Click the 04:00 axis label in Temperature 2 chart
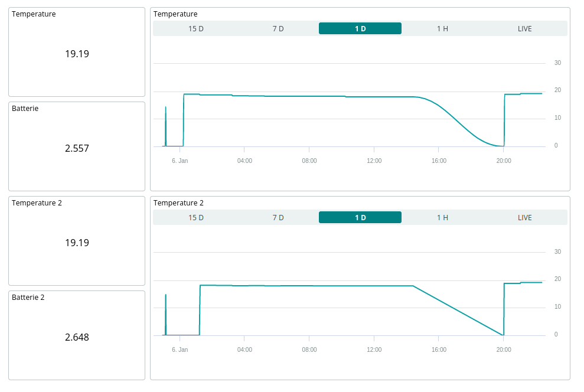Image resolution: width=584 pixels, height=392 pixels. click(x=244, y=349)
